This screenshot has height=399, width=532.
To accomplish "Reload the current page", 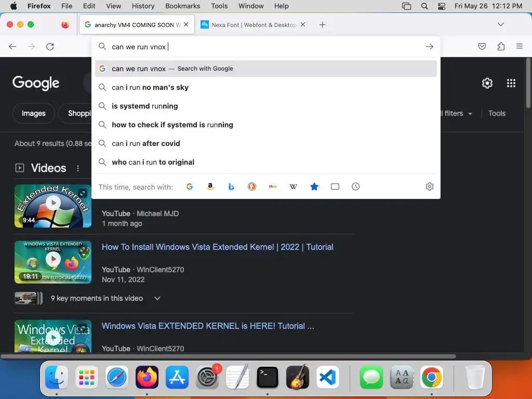I will 50,46.
